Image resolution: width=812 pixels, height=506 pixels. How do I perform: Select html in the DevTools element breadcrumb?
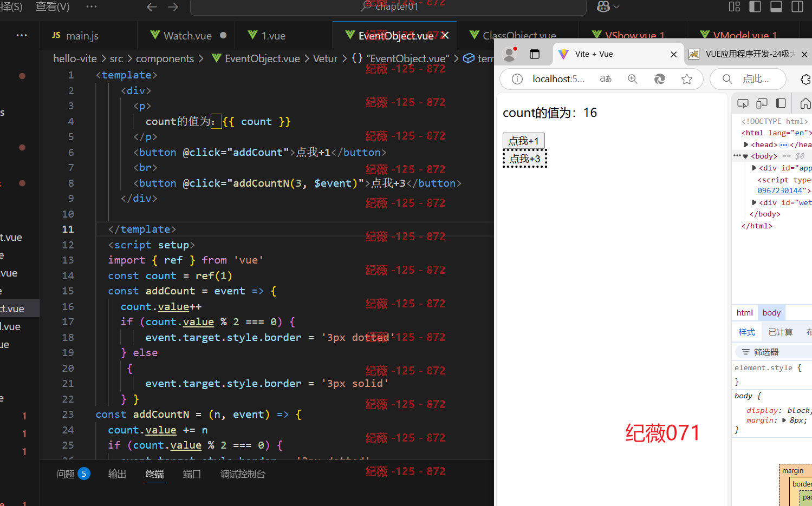[x=745, y=312]
